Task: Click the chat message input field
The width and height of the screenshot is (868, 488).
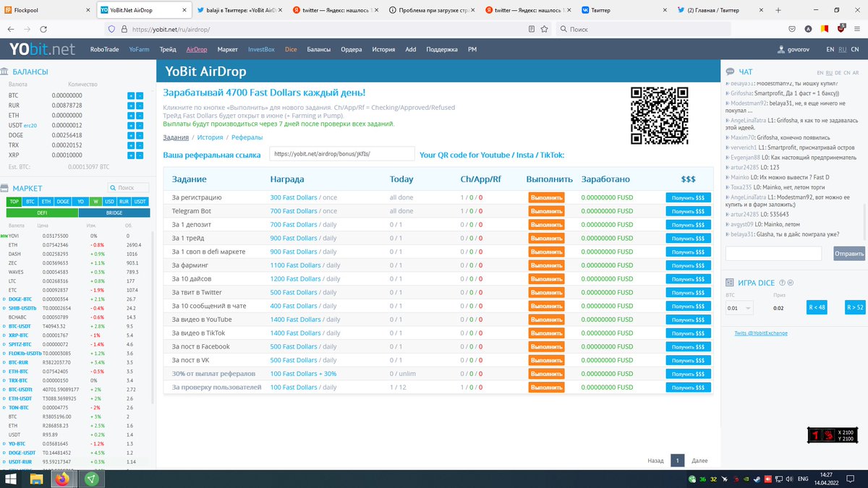Action: click(x=773, y=254)
